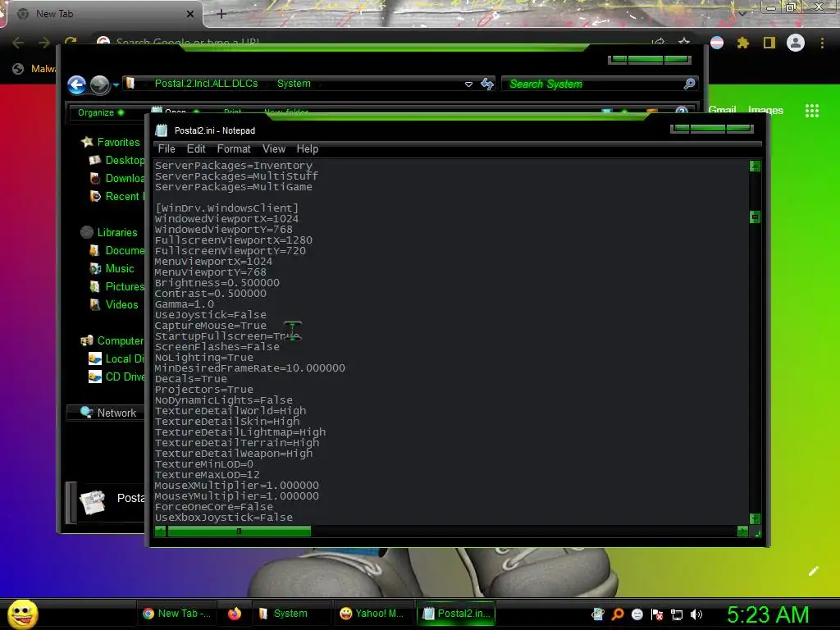Image resolution: width=840 pixels, height=630 pixels.
Task: Click Notepad vertical scrollbar thumb
Action: coord(755,217)
